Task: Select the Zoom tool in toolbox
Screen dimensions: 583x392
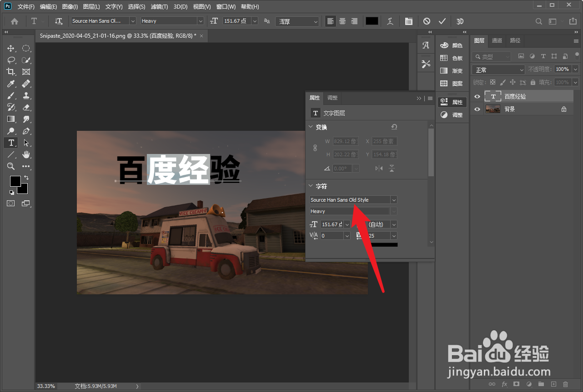Action: click(11, 166)
